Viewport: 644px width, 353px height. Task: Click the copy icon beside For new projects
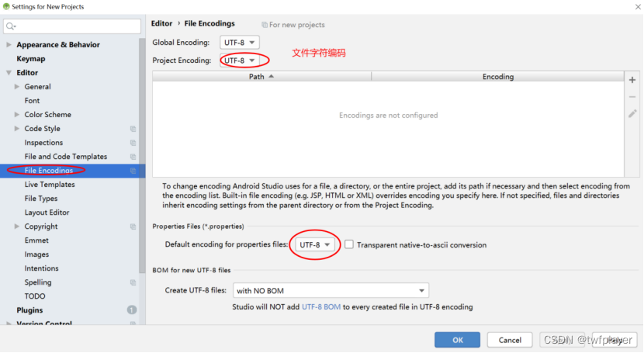265,25
